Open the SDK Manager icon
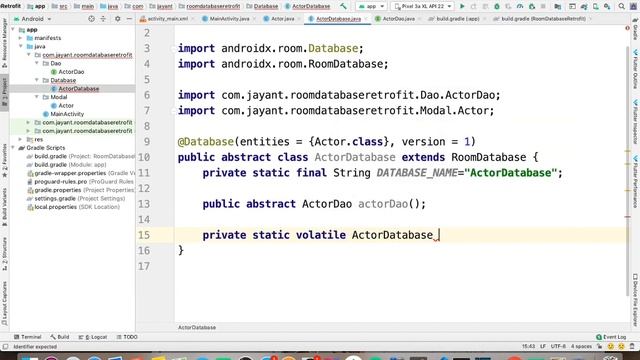Screen dimensions: 640x360 (x=607, y=6)
